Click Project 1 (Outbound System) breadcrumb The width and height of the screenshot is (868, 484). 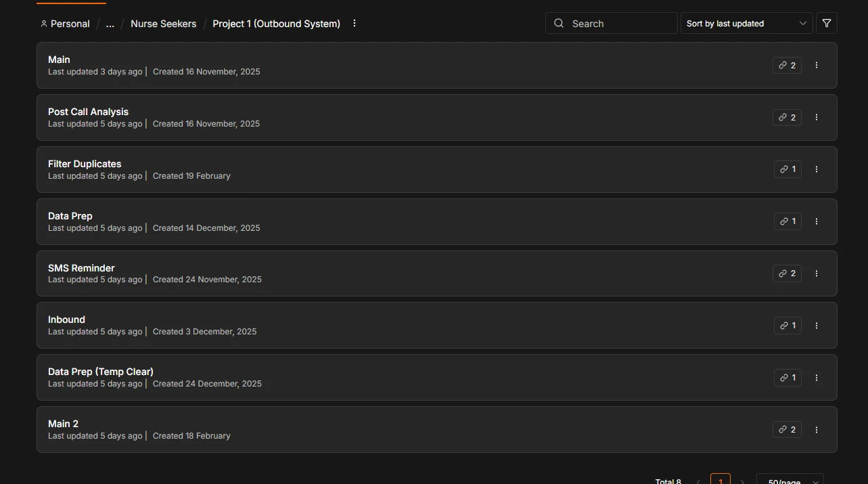[x=277, y=24]
